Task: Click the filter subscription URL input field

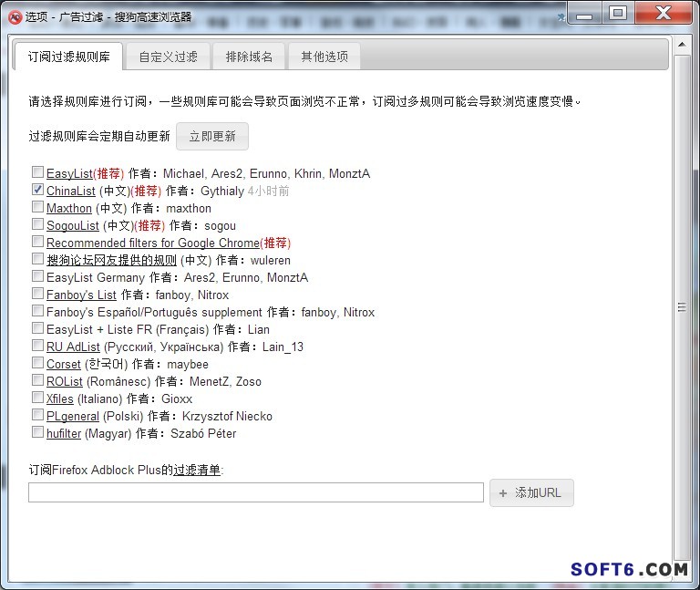Action: click(x=255, y=492)
